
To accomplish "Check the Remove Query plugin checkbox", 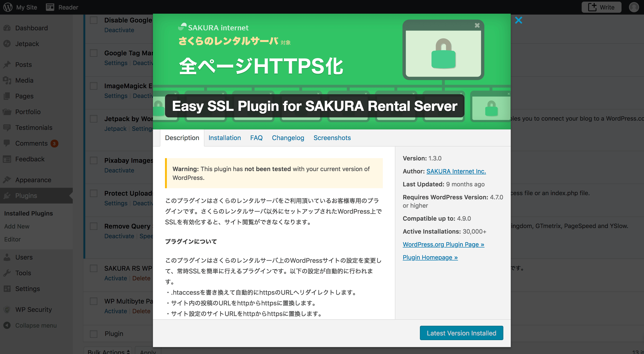I will (94, 226).
